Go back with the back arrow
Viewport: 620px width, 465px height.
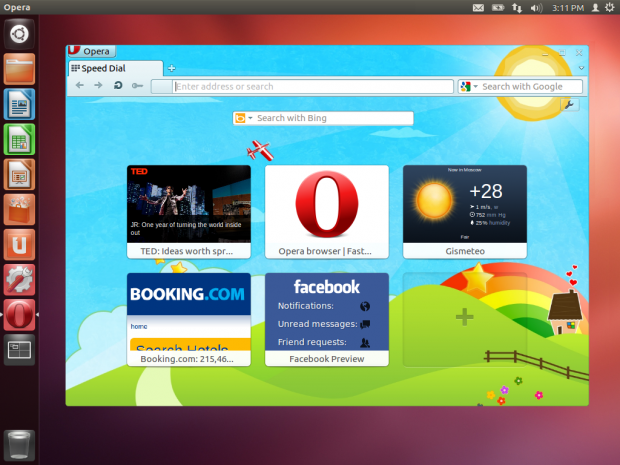pyautogui.click(x=80, y=85)
